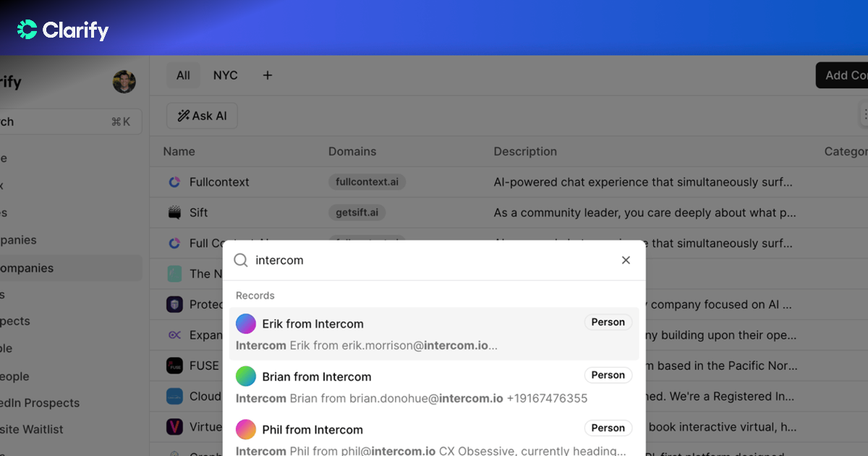Click the wand icon on the Ask AI button

pos(185,116)
